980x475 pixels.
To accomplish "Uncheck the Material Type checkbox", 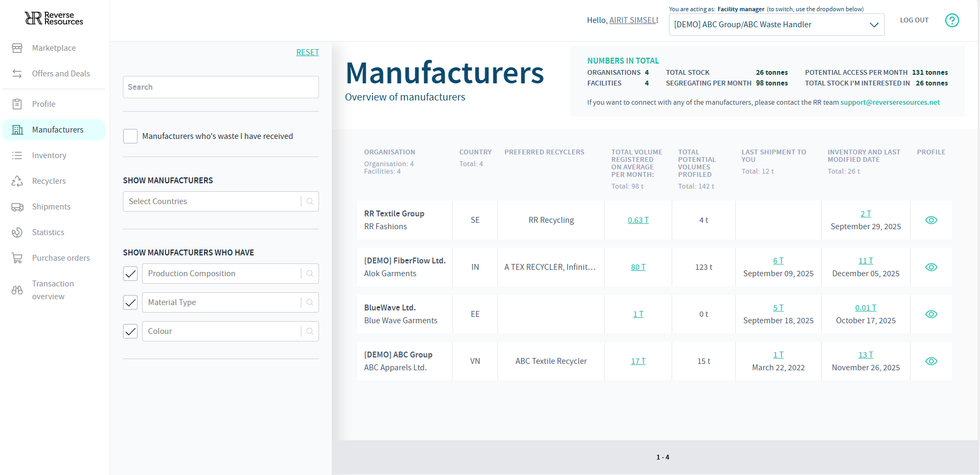I will coord(130,302).
